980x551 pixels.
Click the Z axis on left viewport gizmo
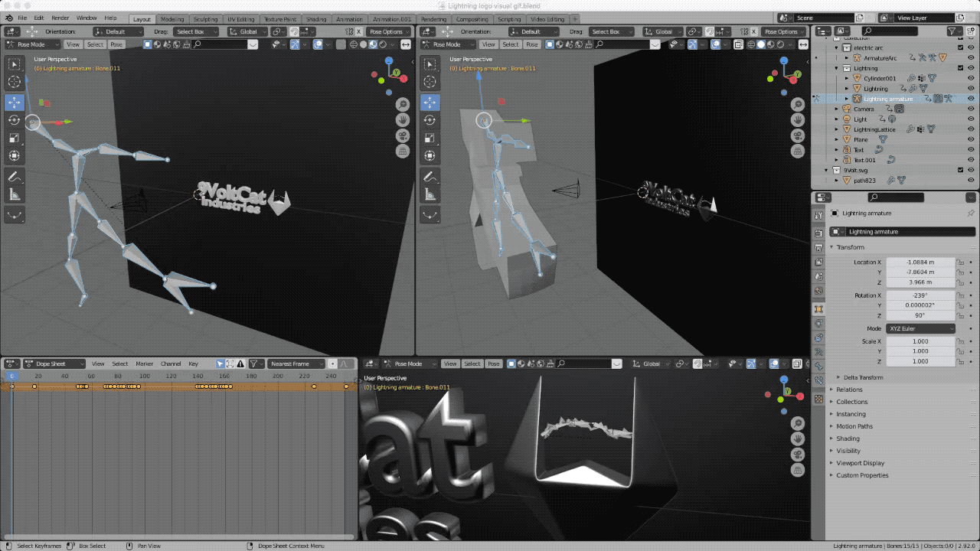[389, 60]
